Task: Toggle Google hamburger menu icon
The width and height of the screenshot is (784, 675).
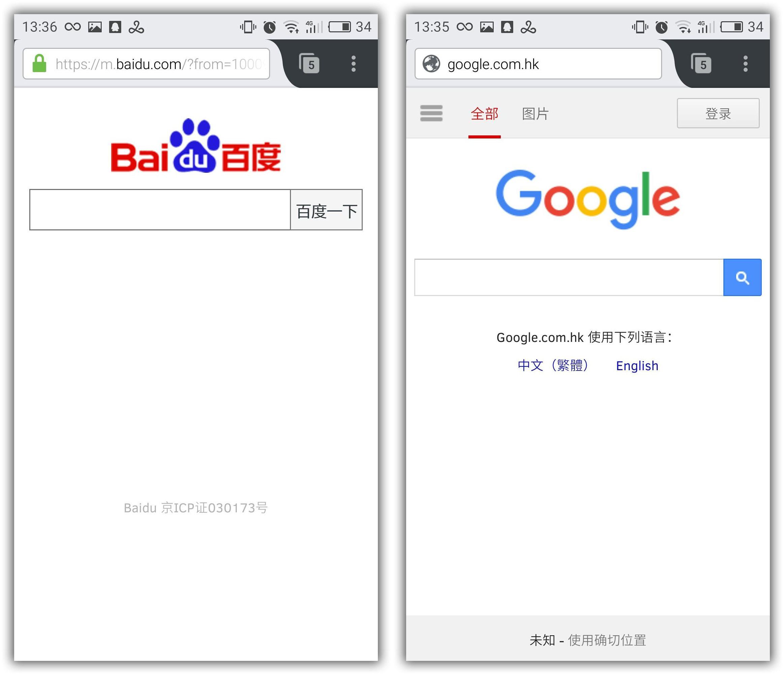Action: click(x=432, y=112)
